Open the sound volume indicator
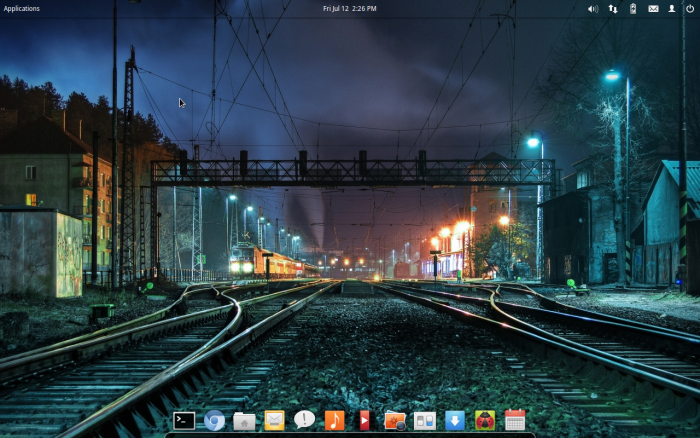Screen dimensions: 700x438 [592, 8]
